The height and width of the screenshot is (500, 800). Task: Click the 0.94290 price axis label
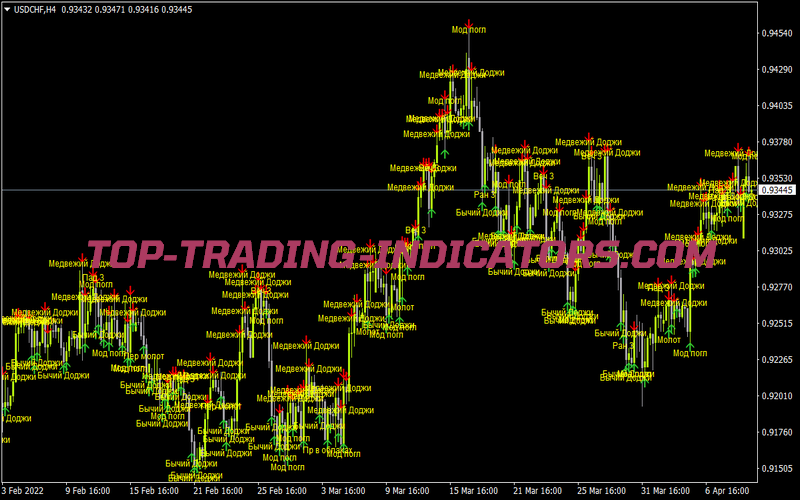777,69
